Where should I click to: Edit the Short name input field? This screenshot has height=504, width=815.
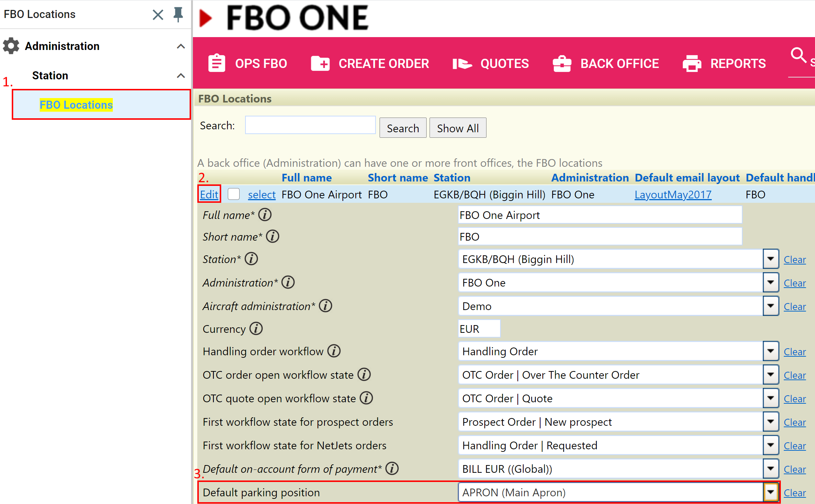(x=600, y=237)
